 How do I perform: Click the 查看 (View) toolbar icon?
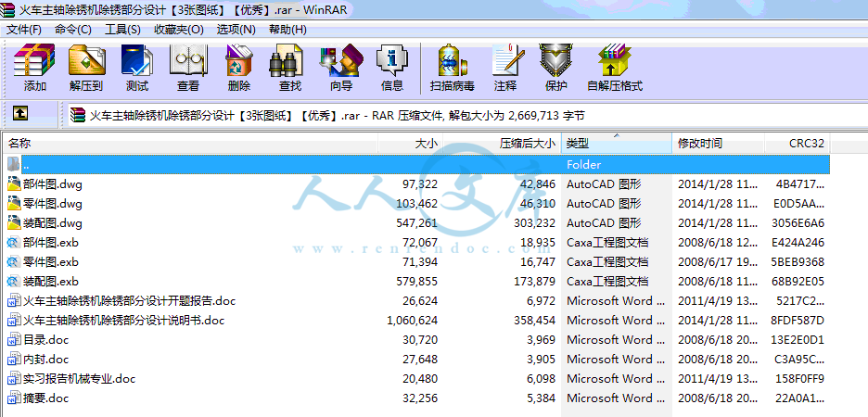click(187, 60)
